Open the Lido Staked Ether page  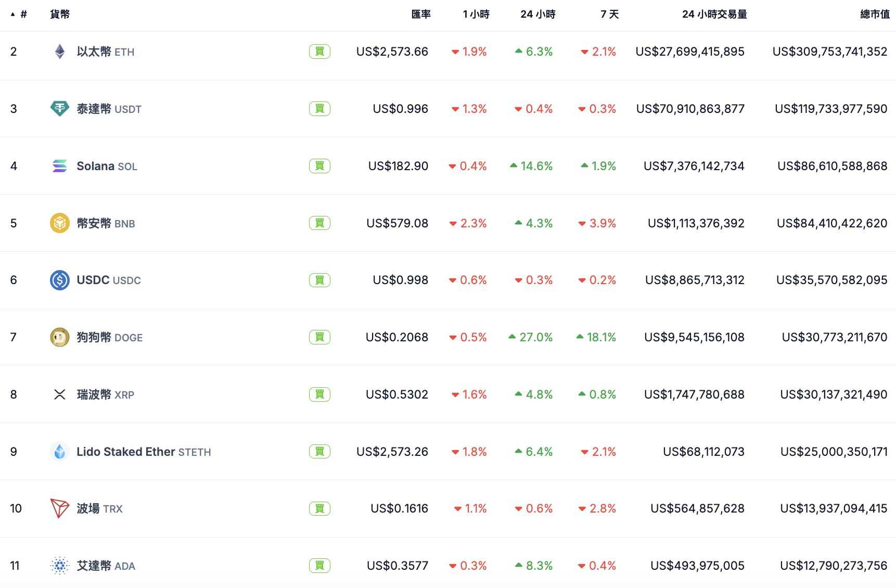click(144, 452)
